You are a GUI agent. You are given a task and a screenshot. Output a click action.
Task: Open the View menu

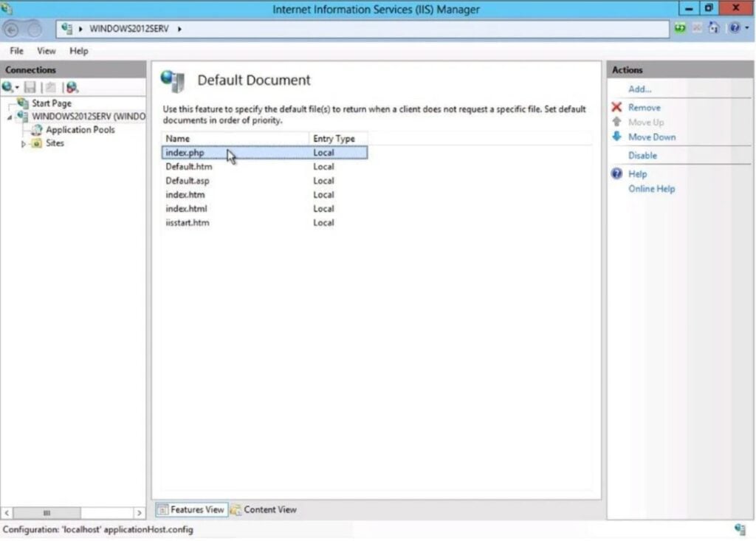click(47, 51)
